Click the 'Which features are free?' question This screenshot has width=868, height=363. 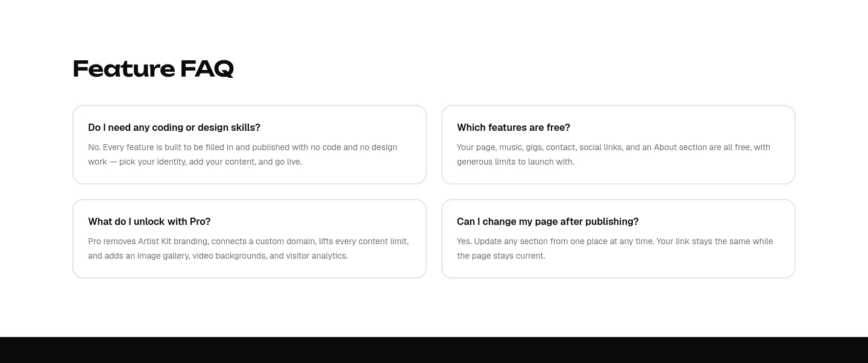pyautogui.click(x=514, y=127)
